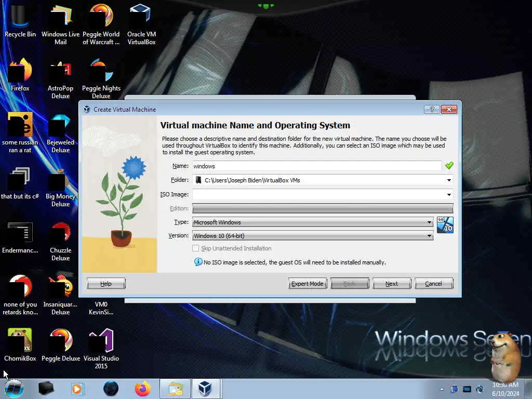Select Chuzzle Deluxe desktop icon

pos(60,241)
